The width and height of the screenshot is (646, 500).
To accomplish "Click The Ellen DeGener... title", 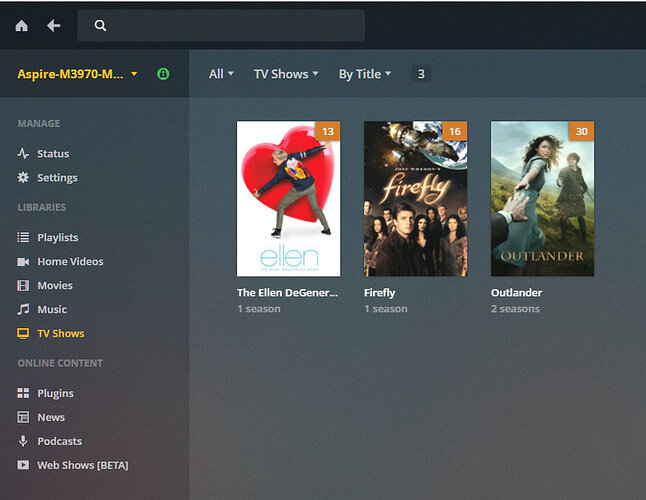I will pyautogui.click(x=287, y=292).
